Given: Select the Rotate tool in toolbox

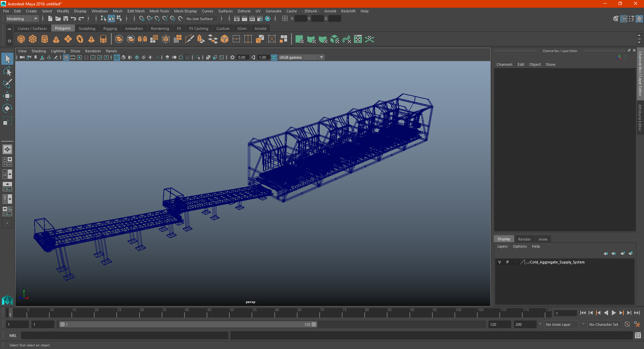Looking at the screenshot, I should click(x=7, y=108).
